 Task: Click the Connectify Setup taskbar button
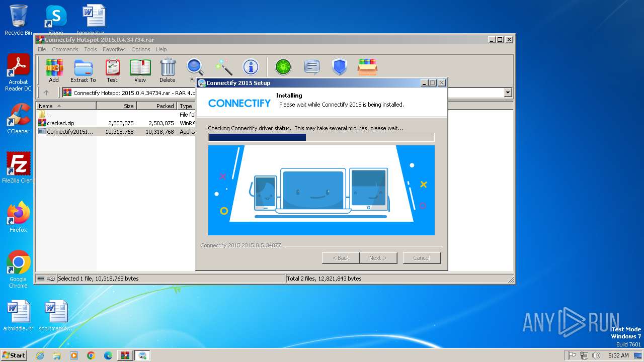142,355
